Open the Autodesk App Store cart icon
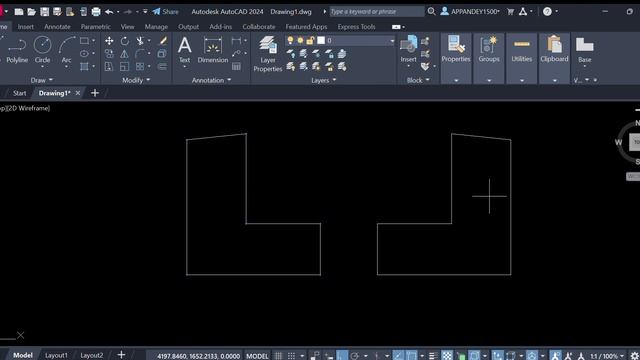Image resolution: width=640 pixels, height=360 pixels. 510,12
